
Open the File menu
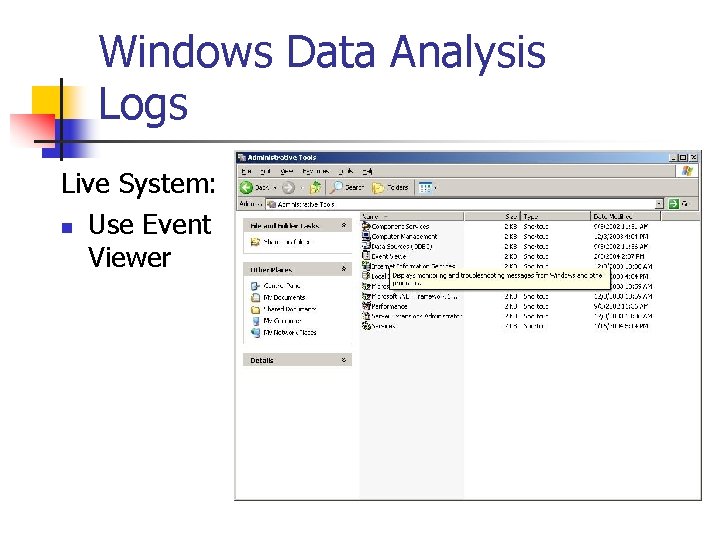tap(247, 171)
